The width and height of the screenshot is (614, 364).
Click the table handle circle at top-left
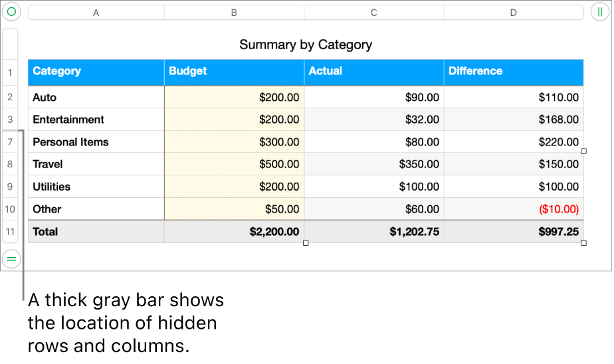point(11,12)
